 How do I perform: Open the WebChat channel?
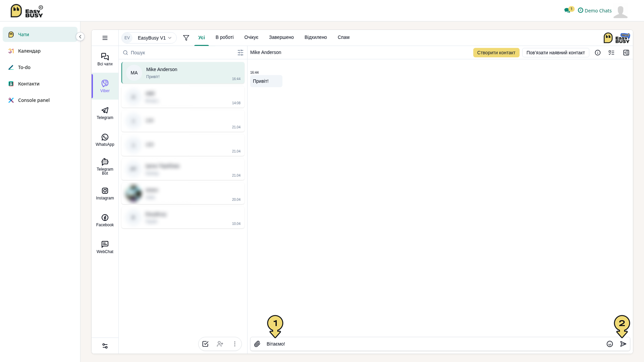[105, 247]
